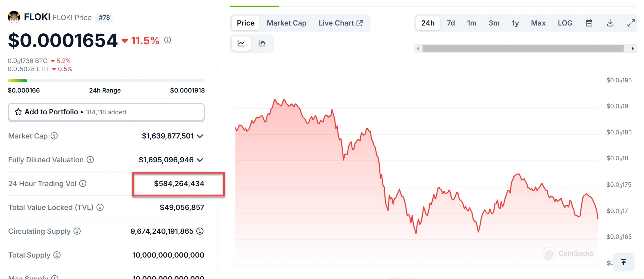Open Live Chart external link
This screenshot has width=644, height=279.
340,23
